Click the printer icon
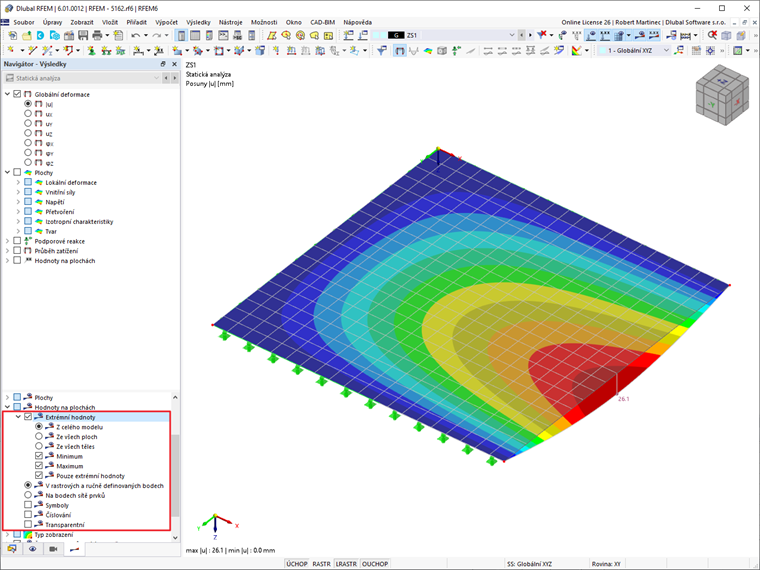760x570 pixels. [97, 35]
